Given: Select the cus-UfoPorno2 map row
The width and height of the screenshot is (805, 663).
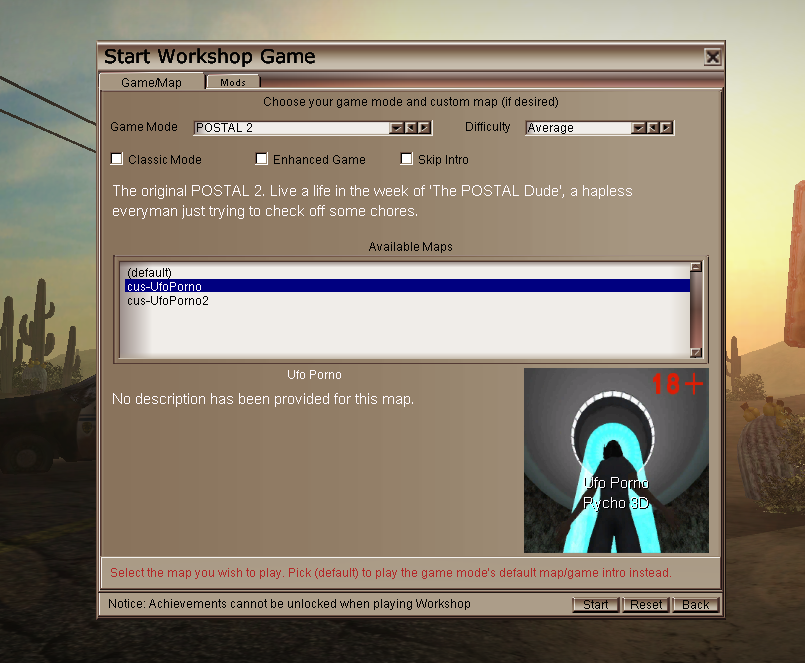Looking at the screenshot, I should [x=408, y=300].
